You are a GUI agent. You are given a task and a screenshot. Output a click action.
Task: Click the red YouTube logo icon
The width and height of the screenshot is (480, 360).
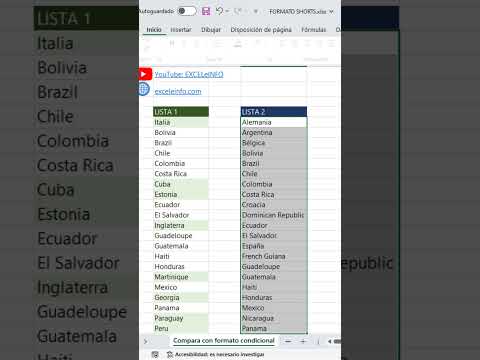[145, 74]
